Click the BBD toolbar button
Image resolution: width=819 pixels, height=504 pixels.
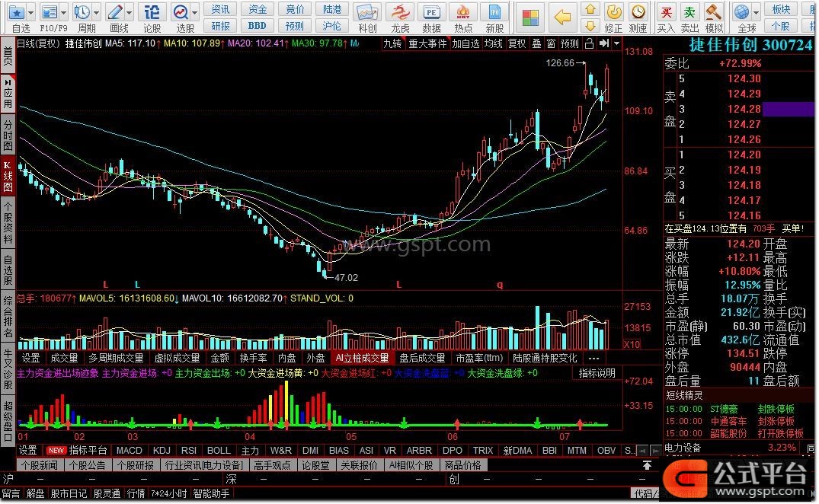(x=257, y=26)
